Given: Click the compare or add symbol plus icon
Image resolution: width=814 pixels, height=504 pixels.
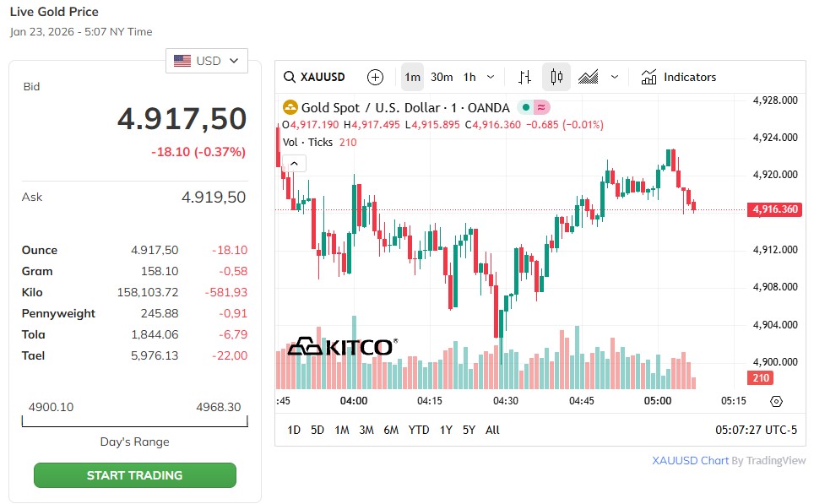Looking at the screenshot, I should [376, 77].
